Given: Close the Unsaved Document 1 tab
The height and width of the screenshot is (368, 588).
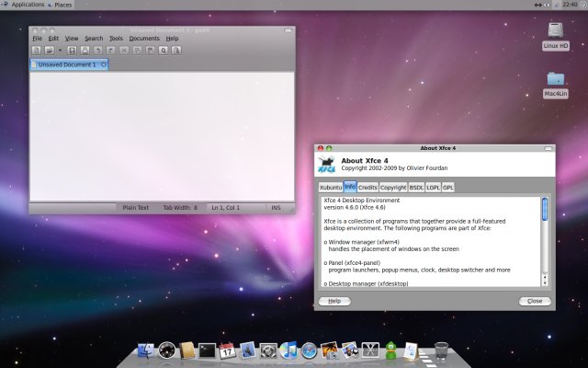Looking at the screenshot, I should [104, 64].
